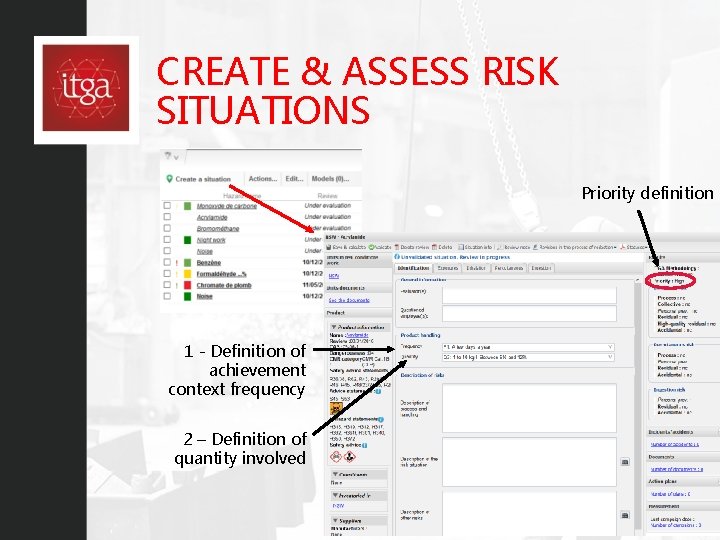Click the Situation info icon
720x540 pixels.
[x=461, y=247]
